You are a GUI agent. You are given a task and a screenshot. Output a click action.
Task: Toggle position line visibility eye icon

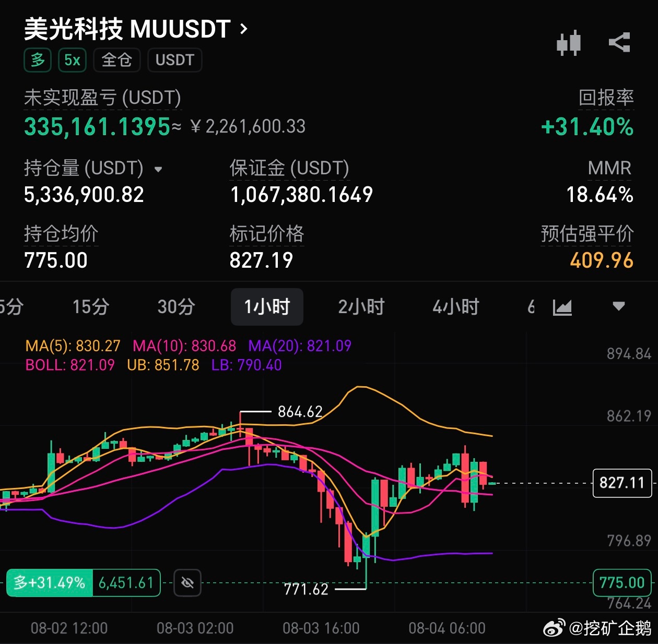tap(187, 582)
